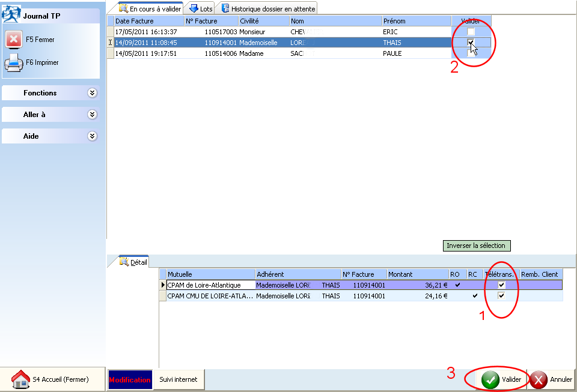Select the 14/05/2011 invoice row for Paule
Image resolution: width=577 pixels, height=392 pixels.
point(279,53)
